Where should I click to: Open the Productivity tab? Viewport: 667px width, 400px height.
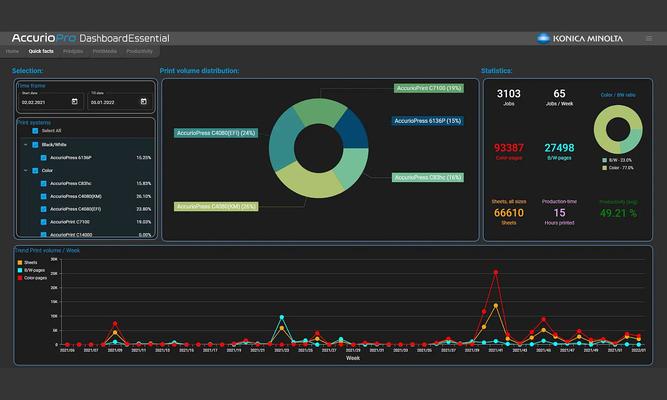coord(140,51)
